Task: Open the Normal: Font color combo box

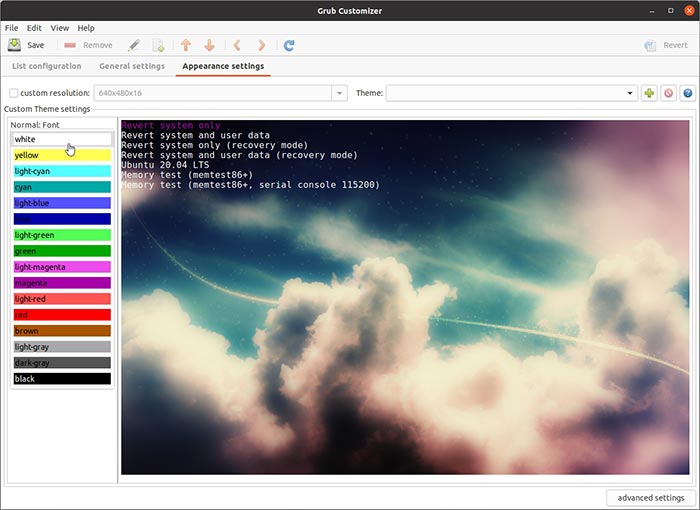Action: click(61, 139)
